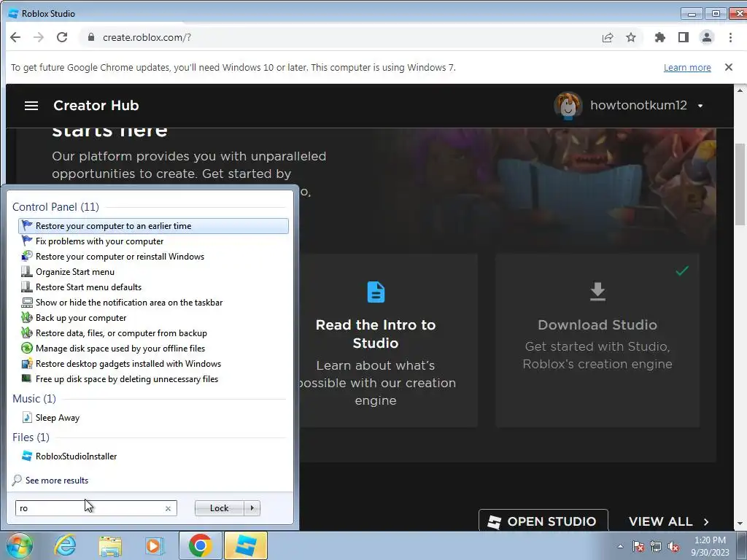747x560 pixels.
Task: Click the blue document icon
Action: [x=376, y=292]
